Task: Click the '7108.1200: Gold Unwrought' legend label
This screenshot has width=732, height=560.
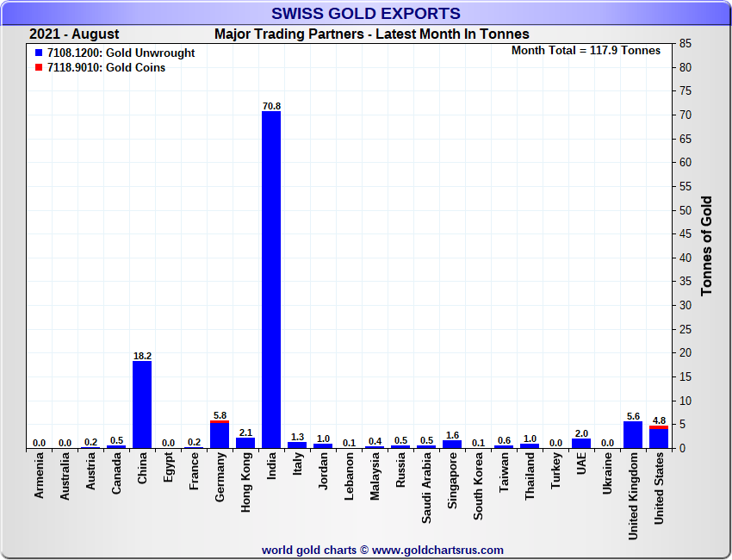Action: pyautogui.click(x=121, y=53)
